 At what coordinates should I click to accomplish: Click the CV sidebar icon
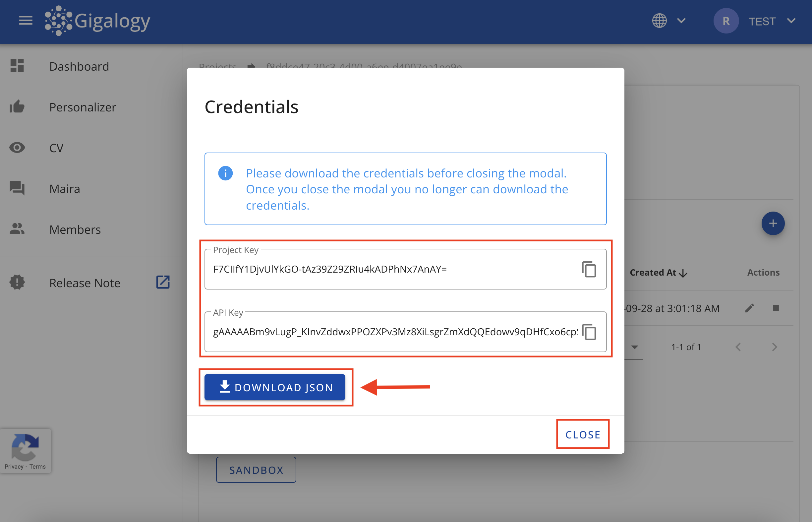click(17, 148)
